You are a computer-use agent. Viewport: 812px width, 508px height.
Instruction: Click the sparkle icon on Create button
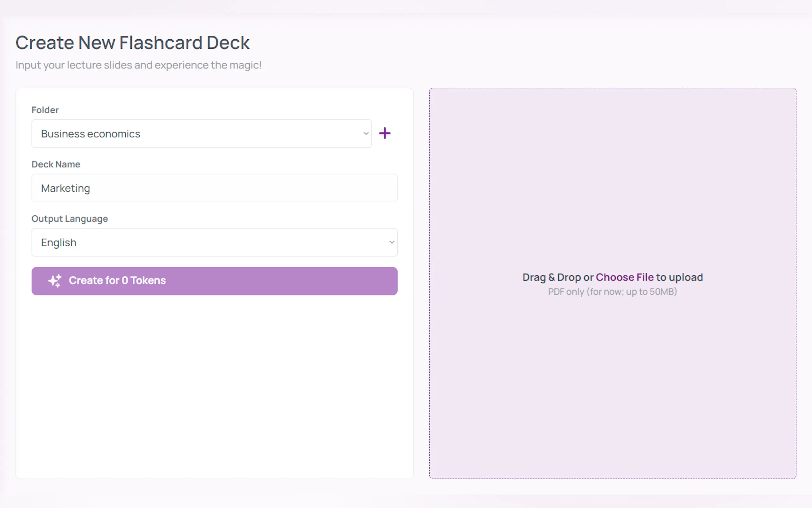pos(55,281)
